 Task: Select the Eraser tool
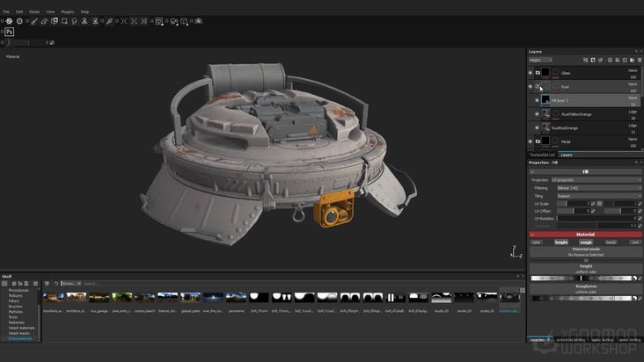click(44, 21)
